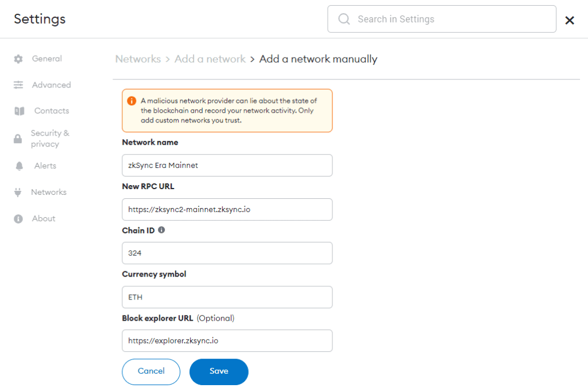
Task: Click the About info icon
Action: (18, 219)
